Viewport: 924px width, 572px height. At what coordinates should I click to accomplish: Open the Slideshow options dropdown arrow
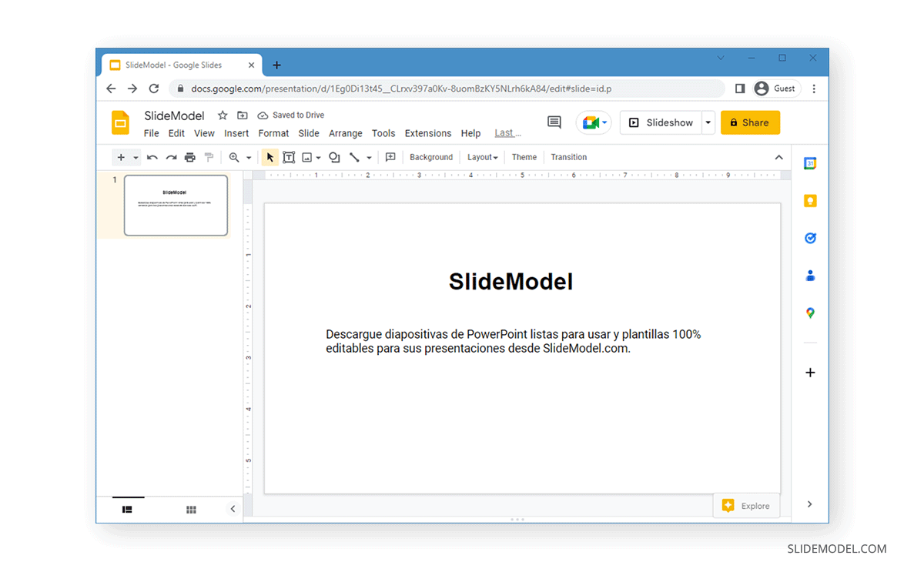click(x=707, y=122)
